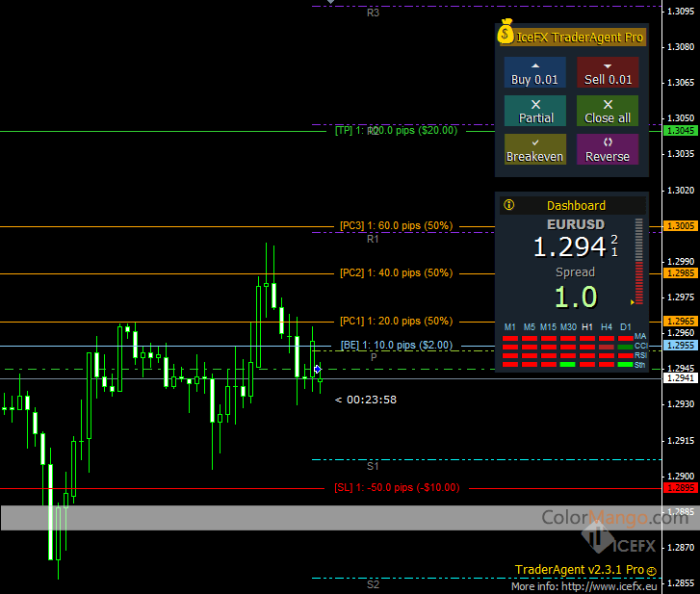Viewport: 700px width, 594px height.
Task: Click the 1.2955 breakeven price tag on axis
Action: click(x=681, y=345)
